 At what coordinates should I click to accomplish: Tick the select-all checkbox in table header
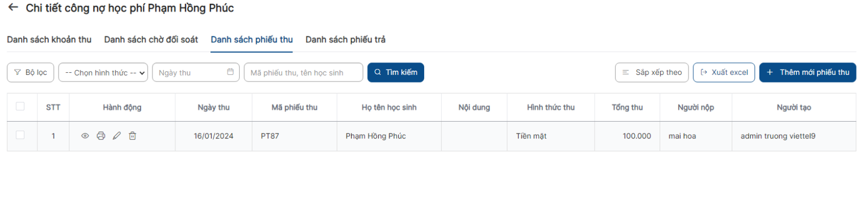click(x=20, y=106)
